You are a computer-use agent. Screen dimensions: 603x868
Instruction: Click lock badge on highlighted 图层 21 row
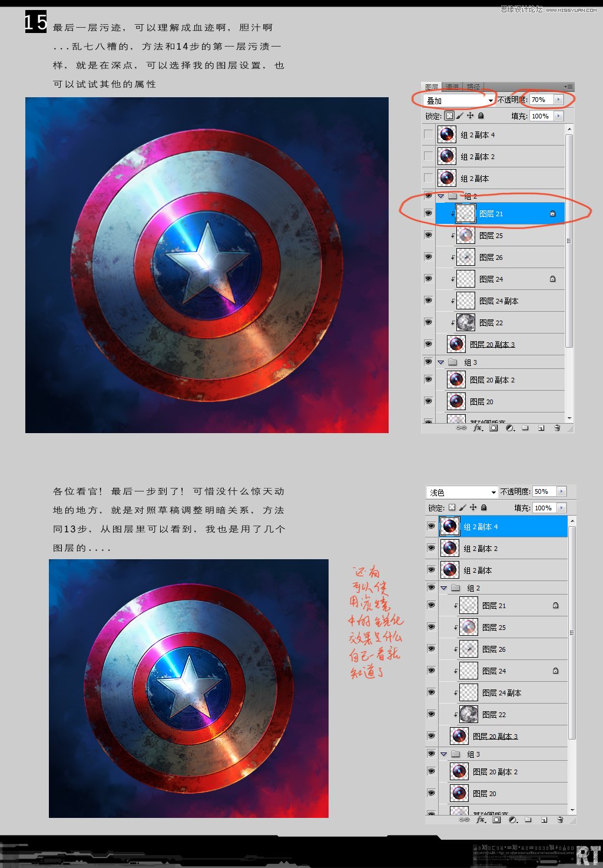[x=552, y=214]
